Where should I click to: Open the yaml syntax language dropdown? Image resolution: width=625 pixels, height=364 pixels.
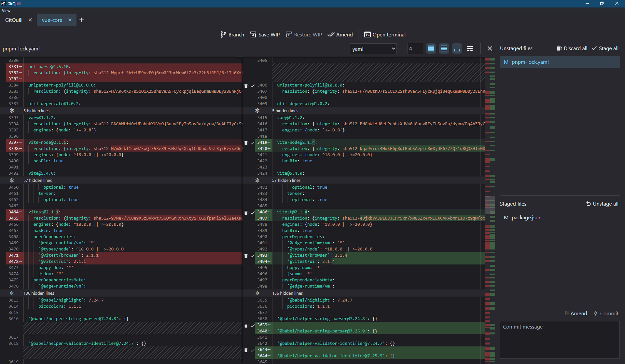point(373,49)
